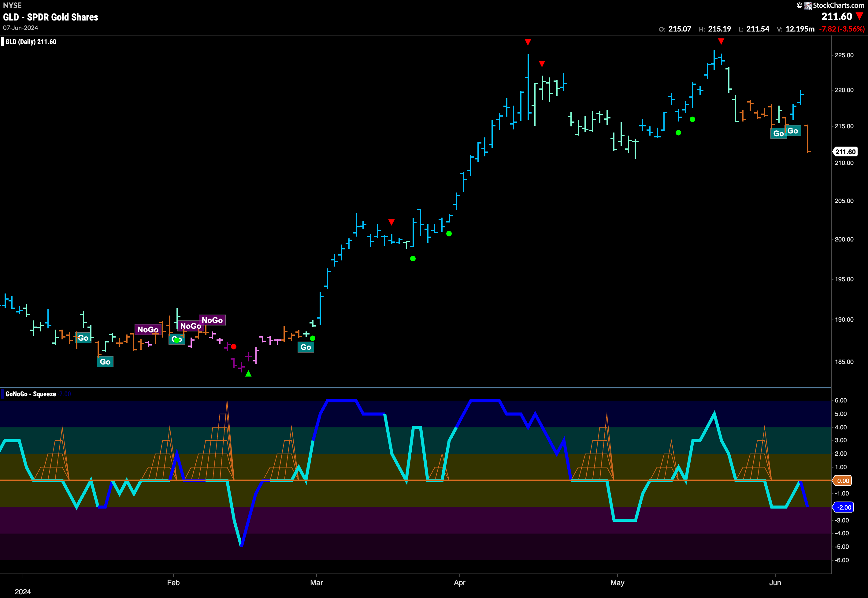This screenshot has width=868, height=598.
Task: Click the green dot at end of February
Action: (x=313, y=338)
